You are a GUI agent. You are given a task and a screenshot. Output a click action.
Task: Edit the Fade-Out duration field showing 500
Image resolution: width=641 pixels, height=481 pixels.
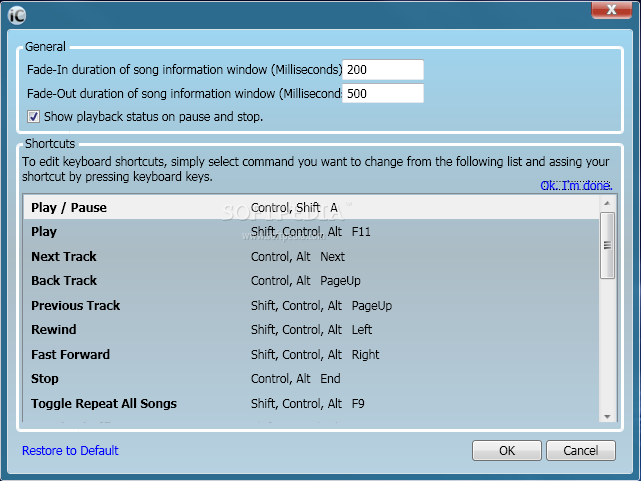383,94
